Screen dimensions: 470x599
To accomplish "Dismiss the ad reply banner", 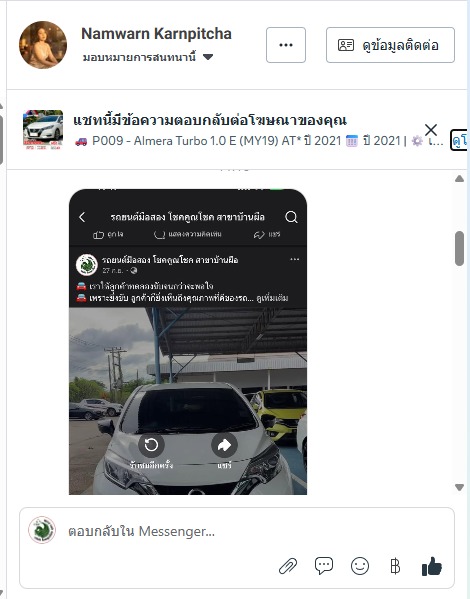I will (x=431, y=130).
